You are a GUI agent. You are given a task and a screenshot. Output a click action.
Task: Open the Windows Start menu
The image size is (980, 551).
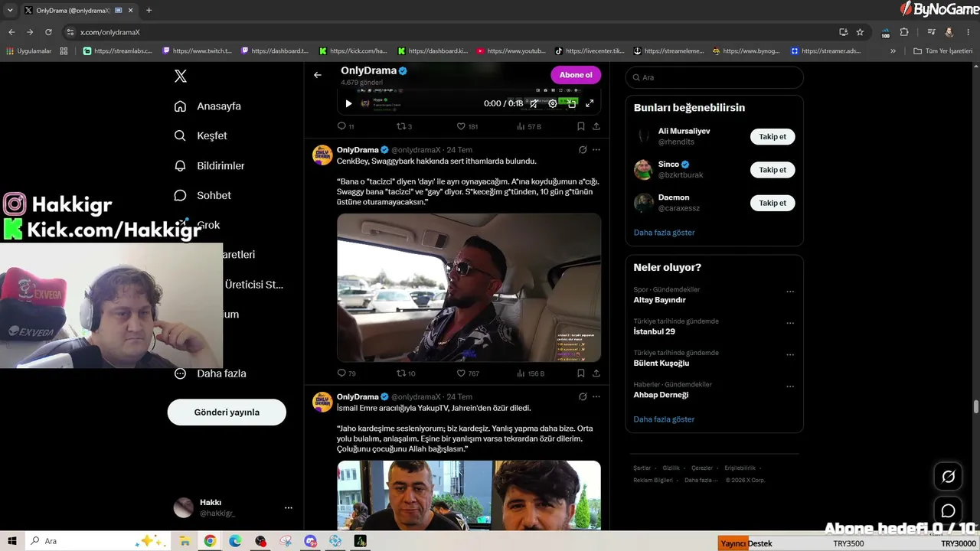12,541
